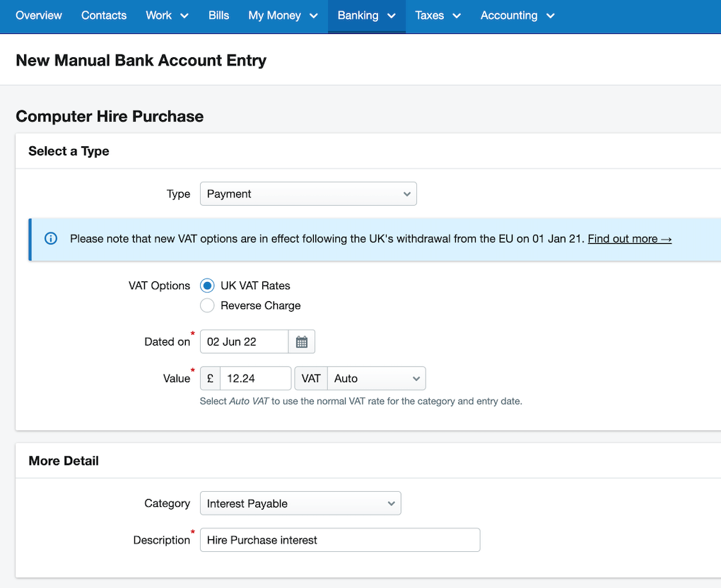Click the Value amount input field
The height and width of the screenshot is (588, 721).
point(254,378)
